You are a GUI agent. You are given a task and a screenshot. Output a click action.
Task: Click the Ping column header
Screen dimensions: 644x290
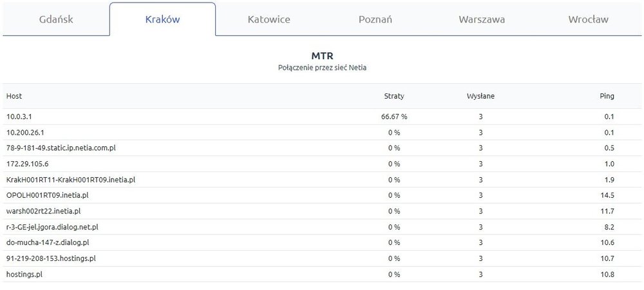[606, 96]
